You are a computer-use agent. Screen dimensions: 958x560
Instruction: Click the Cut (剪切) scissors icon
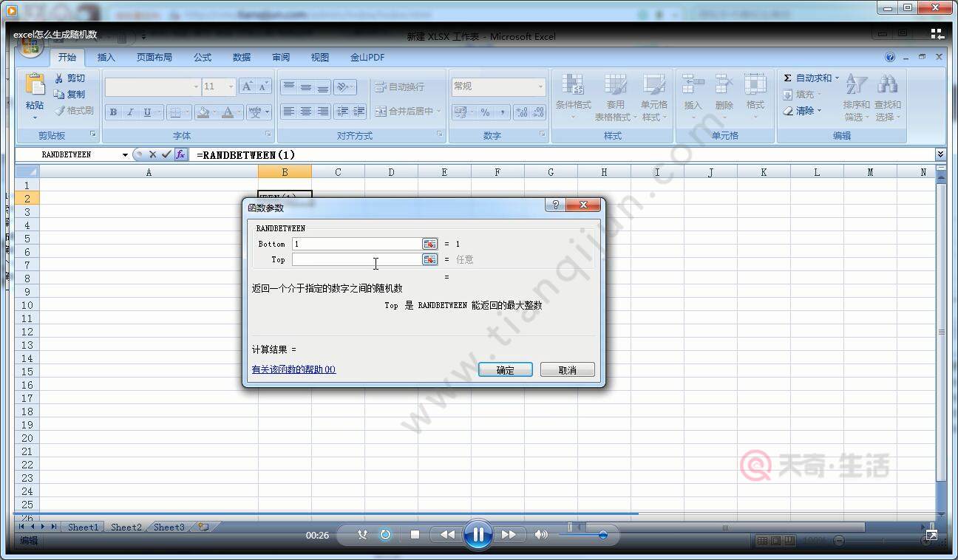58,78
